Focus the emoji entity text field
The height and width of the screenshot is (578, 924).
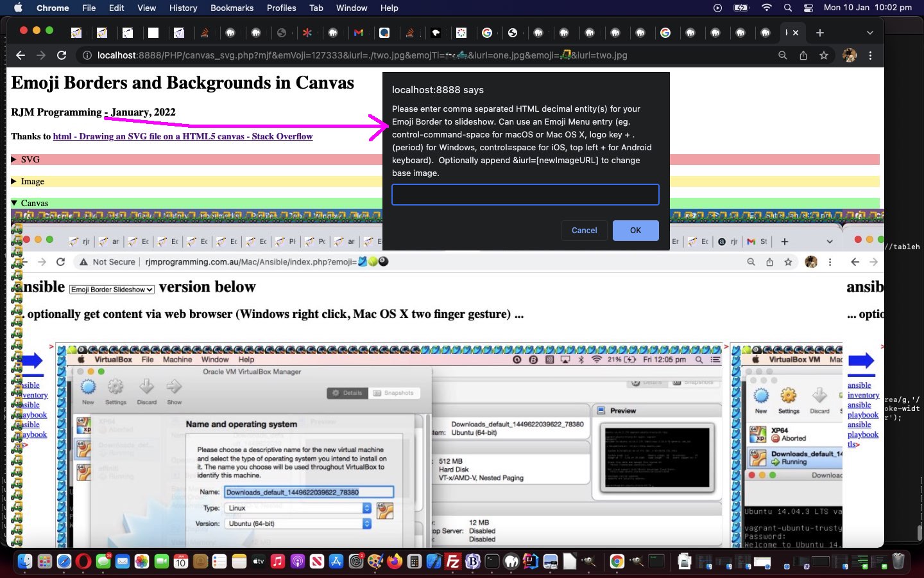coord(525,195)
